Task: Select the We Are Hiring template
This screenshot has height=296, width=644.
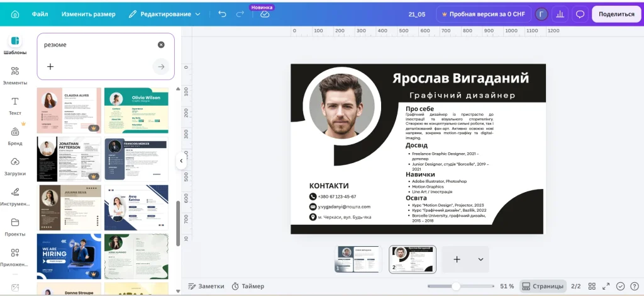Action: point(69,256)
